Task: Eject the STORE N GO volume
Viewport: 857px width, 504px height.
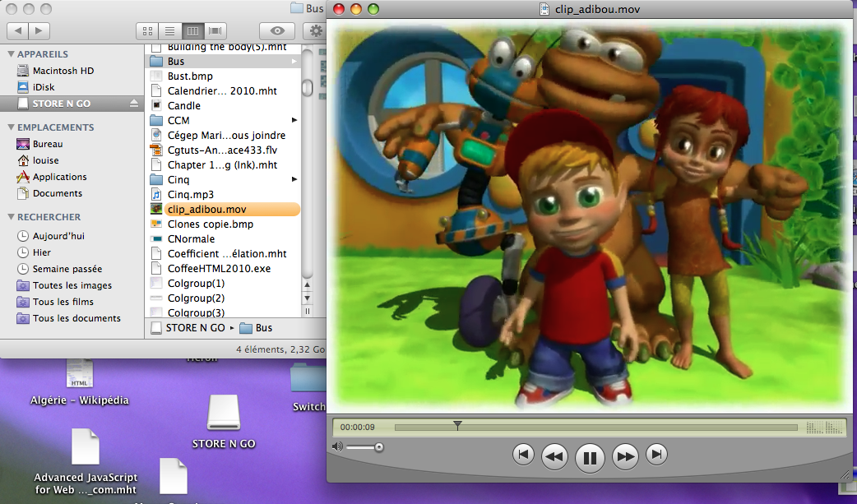Action: [x=134, y=104]
